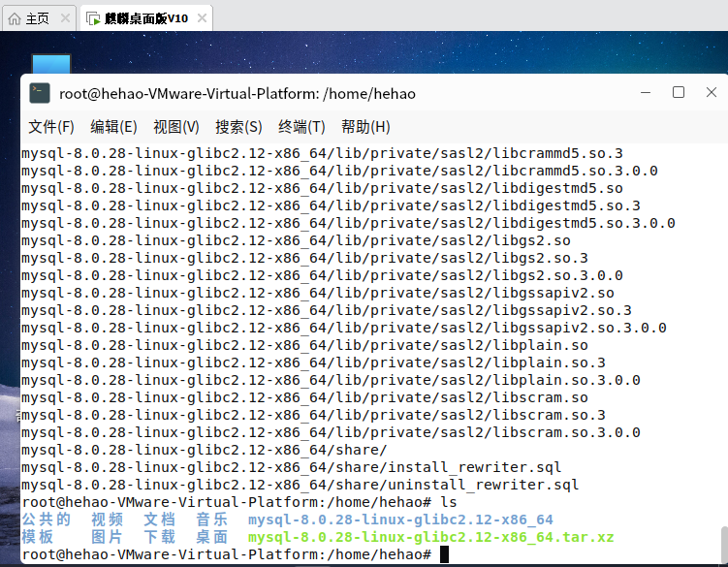
Task: Click the 桌面 directory name
Action: point(211,537)
